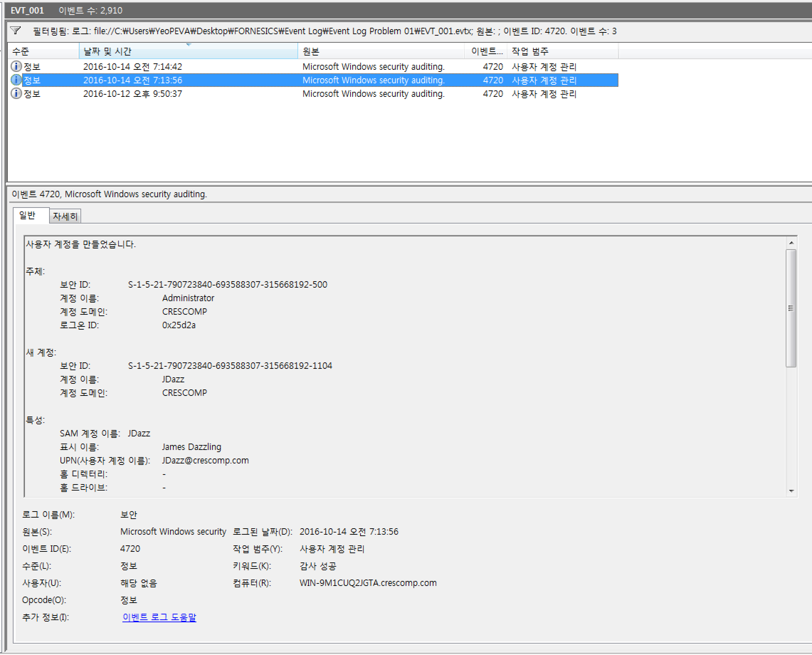
Task: Sort by 원본 column header
Action: tap(380, 51)
